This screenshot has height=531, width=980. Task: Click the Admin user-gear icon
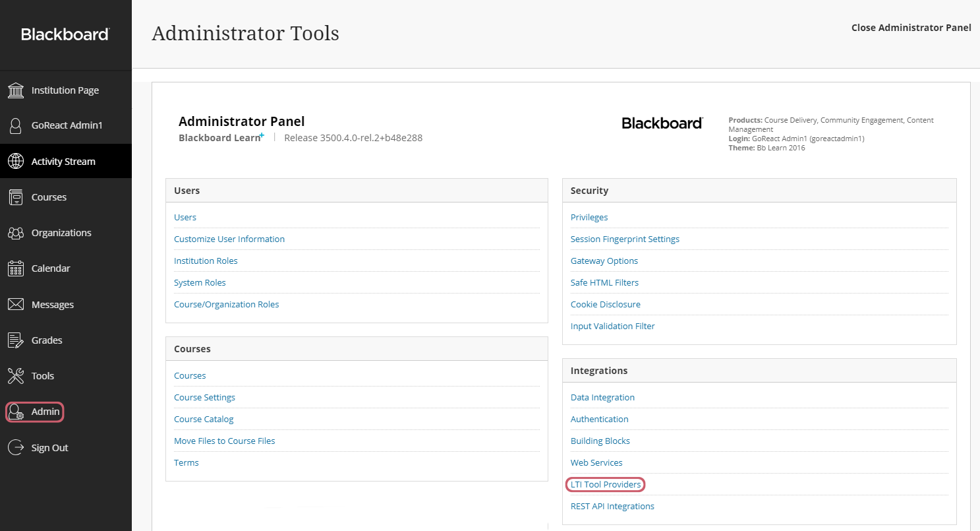16,412
